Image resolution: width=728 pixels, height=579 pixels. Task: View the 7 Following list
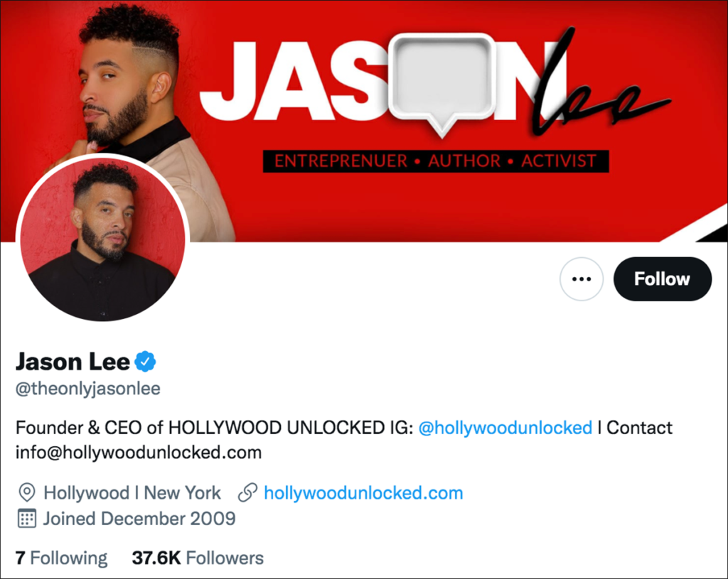click(61, 558)
